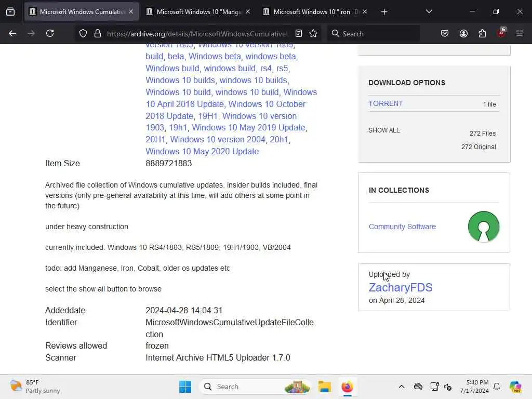532x399 pixels.
Task: Open Firefox account menu
Action: point(463,33)
